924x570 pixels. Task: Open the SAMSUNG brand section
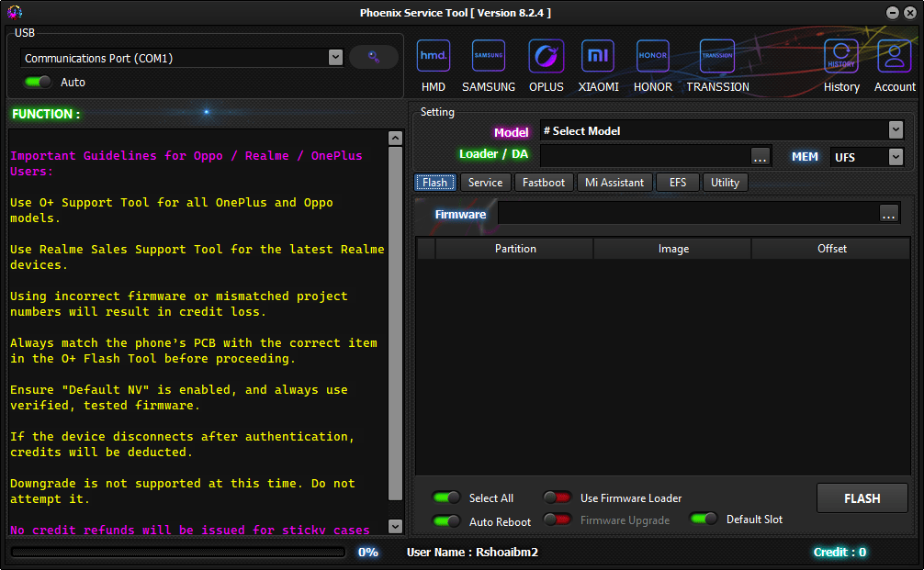[x=488, y=56]
